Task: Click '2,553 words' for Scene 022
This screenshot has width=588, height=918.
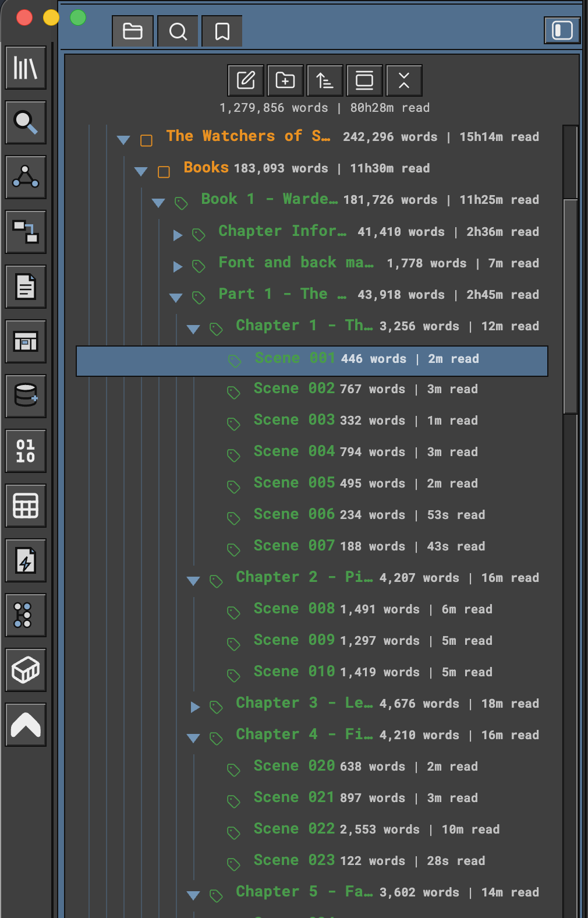Action: pos(380,829)
